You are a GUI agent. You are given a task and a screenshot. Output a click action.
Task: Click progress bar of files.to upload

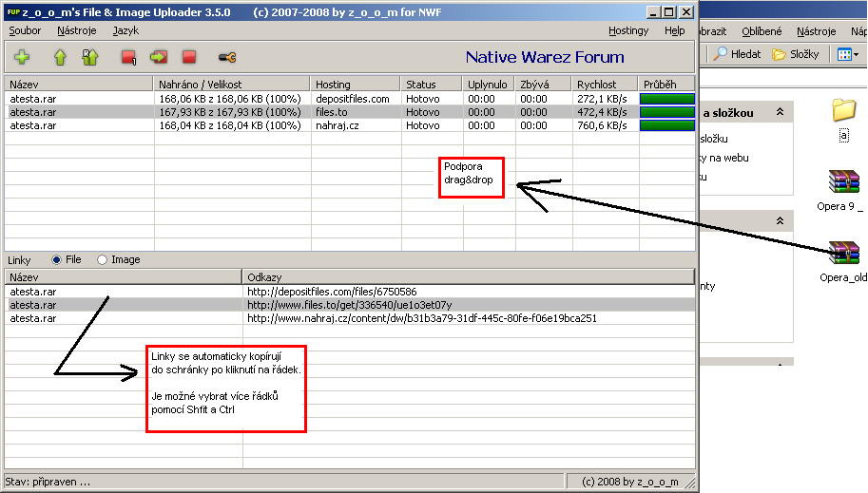click(x=667, y=112)
